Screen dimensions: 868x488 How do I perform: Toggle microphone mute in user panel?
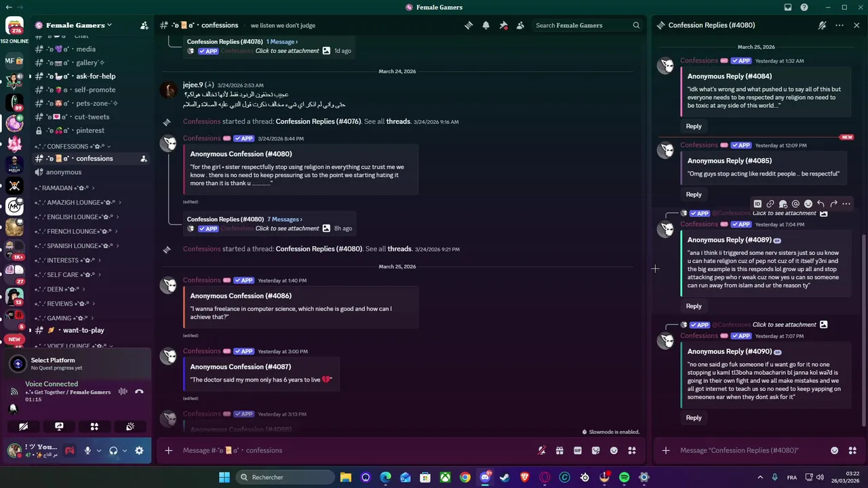pyautogui.click(x=87, y=450)
